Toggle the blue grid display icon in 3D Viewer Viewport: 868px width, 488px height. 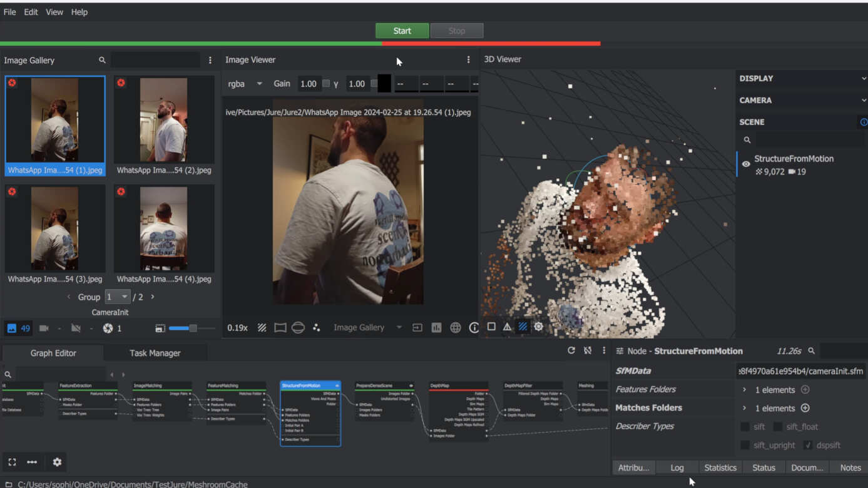(523, 327)
